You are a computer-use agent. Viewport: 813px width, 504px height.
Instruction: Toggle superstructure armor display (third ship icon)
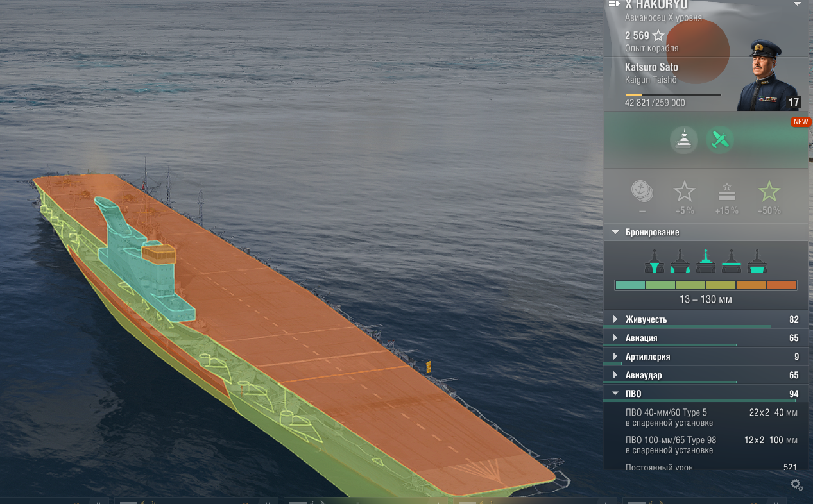click(706, 262)
